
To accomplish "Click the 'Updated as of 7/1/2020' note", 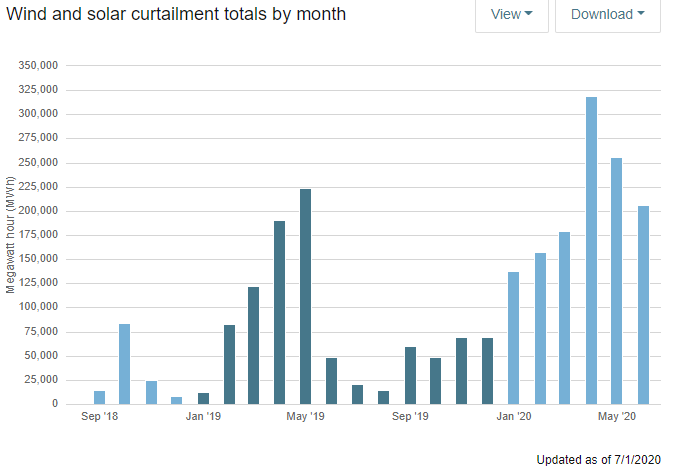I will pyautogui.click(x=598, y=460).
